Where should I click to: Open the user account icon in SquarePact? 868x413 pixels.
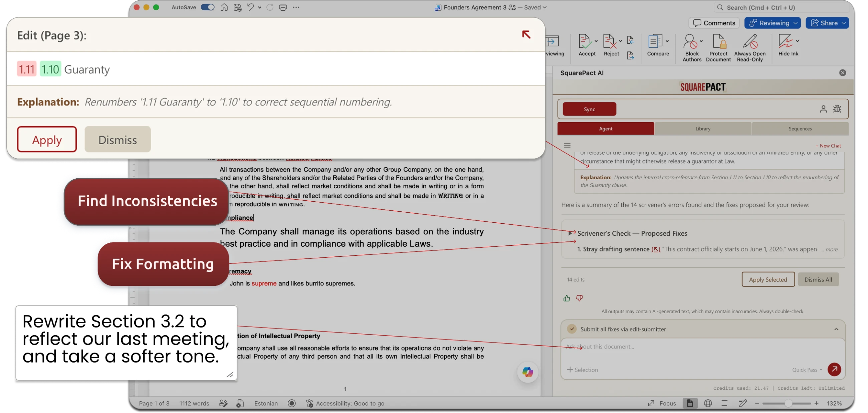point(823,109)
